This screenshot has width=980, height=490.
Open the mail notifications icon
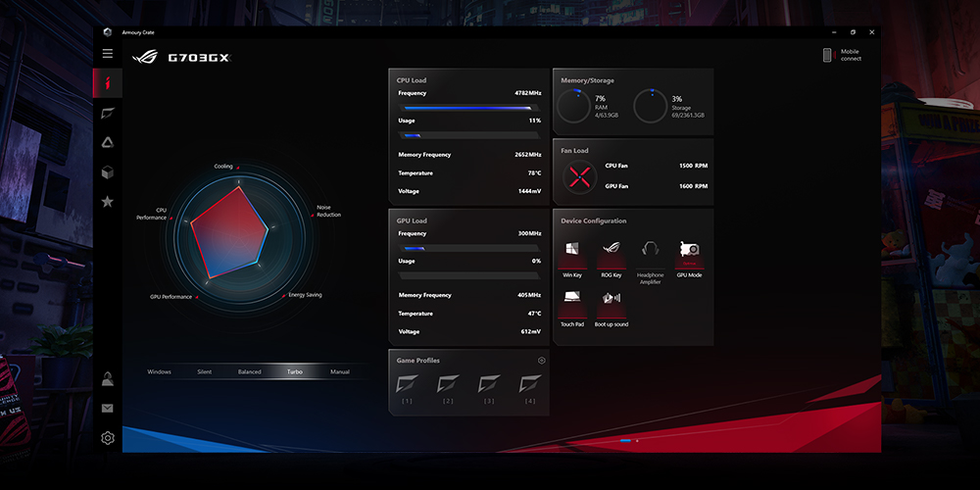[x=108, y=408]
